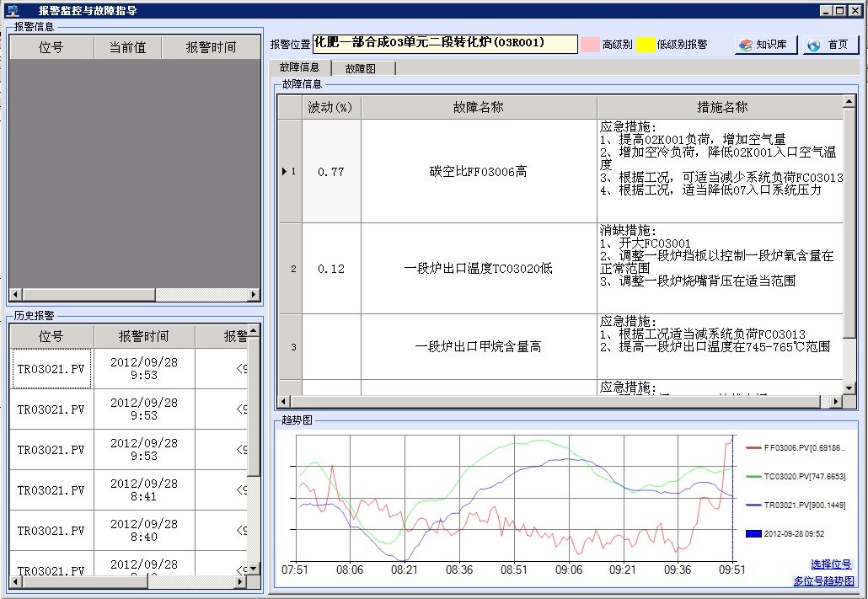Click the yellow 低级别报警 color swatch

[x=646, y=45]
